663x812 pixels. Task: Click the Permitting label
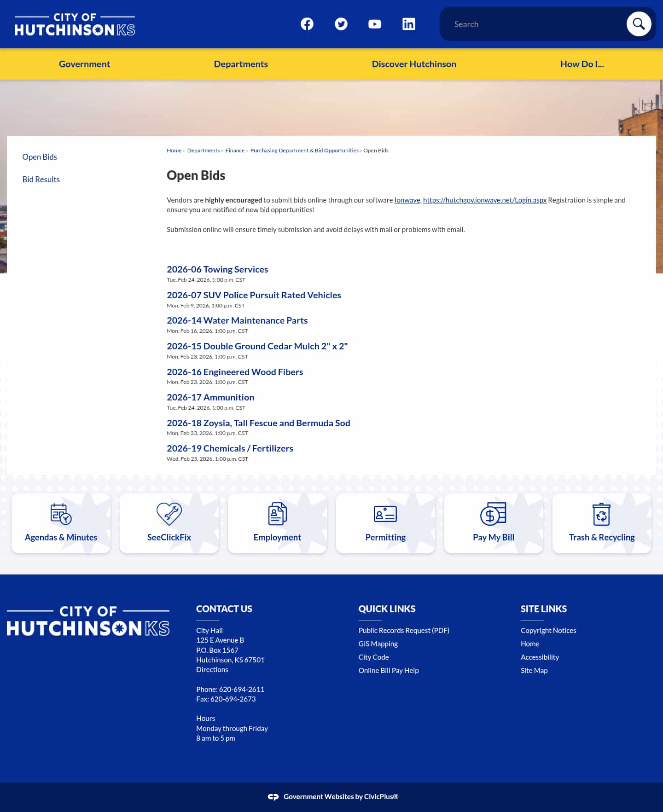coord(385,537)
